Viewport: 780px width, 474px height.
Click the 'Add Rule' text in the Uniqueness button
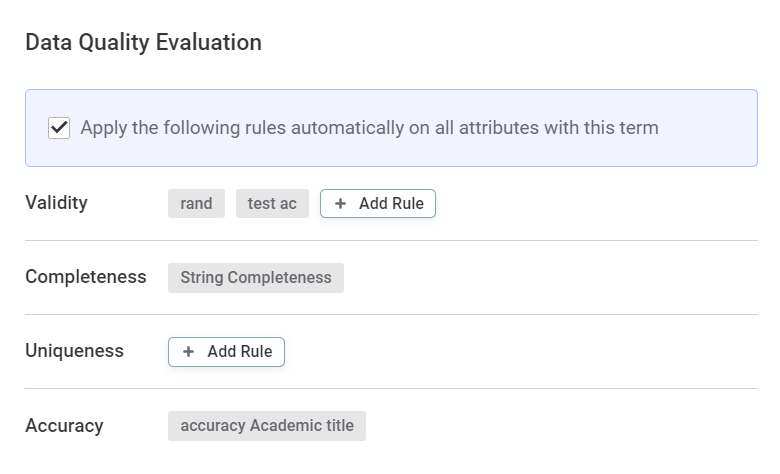tap(239, 352)
